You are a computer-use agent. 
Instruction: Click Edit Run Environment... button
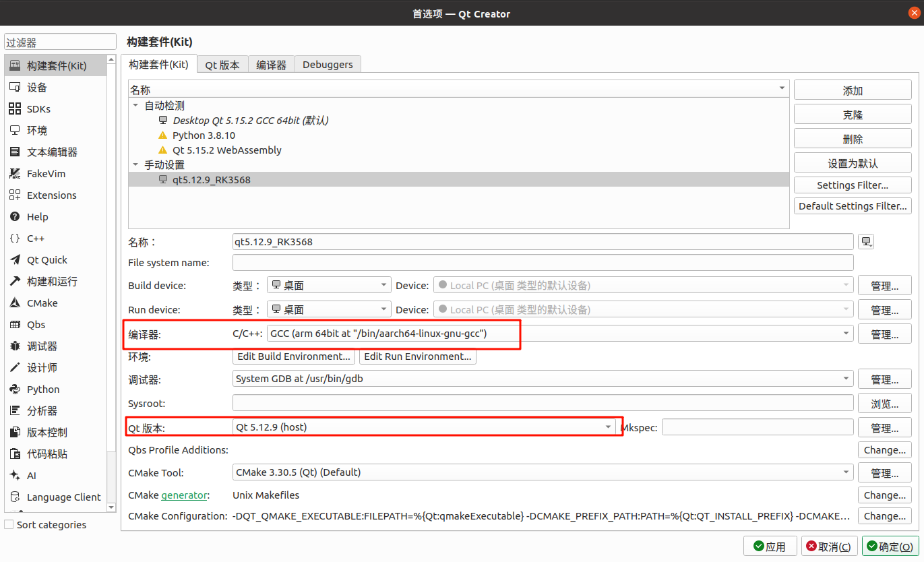[x=418, y=356]
